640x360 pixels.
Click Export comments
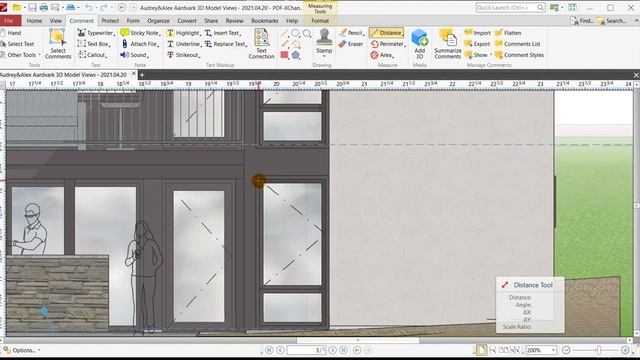(x=478, y=44)
